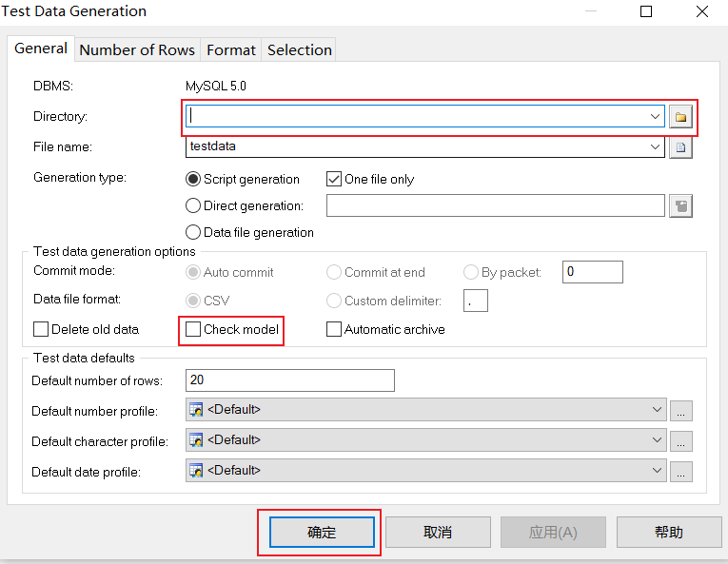The image size is (728, 564).
Task: Maximize the Test Data Generation window
Action: [646, 11]
